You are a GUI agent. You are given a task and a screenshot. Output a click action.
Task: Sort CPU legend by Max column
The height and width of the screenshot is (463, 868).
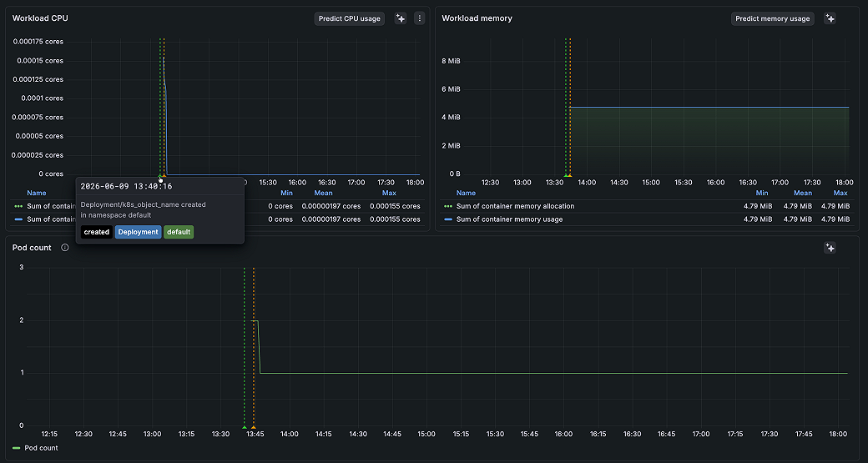(389, 193)
